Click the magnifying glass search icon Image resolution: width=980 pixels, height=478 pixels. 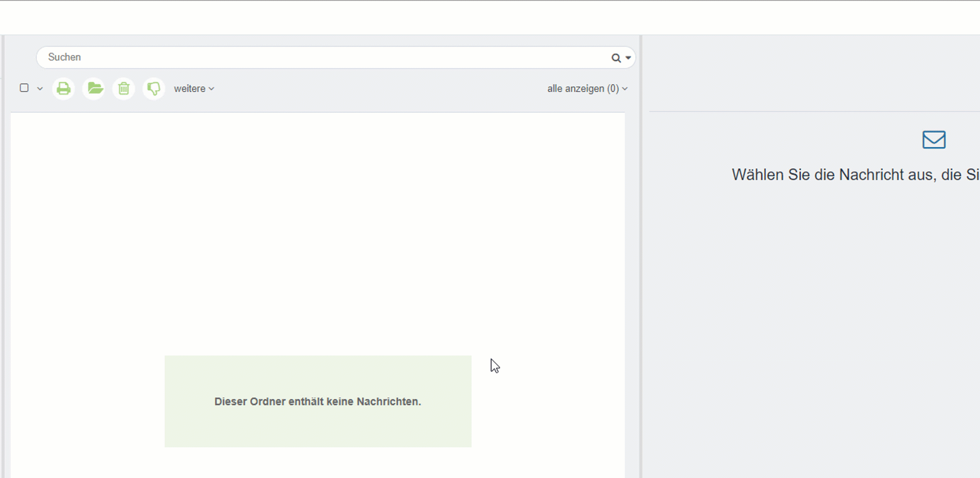[x=616, y=58]
